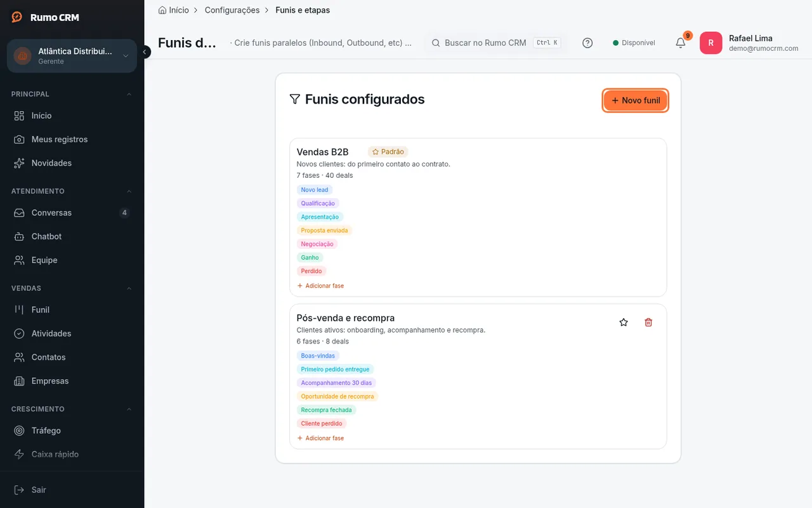The width and height of the screenshot is (812, 508).
Task: Select the Oportunidade de recompra stage tag
Action: click(x=337, y=396)
